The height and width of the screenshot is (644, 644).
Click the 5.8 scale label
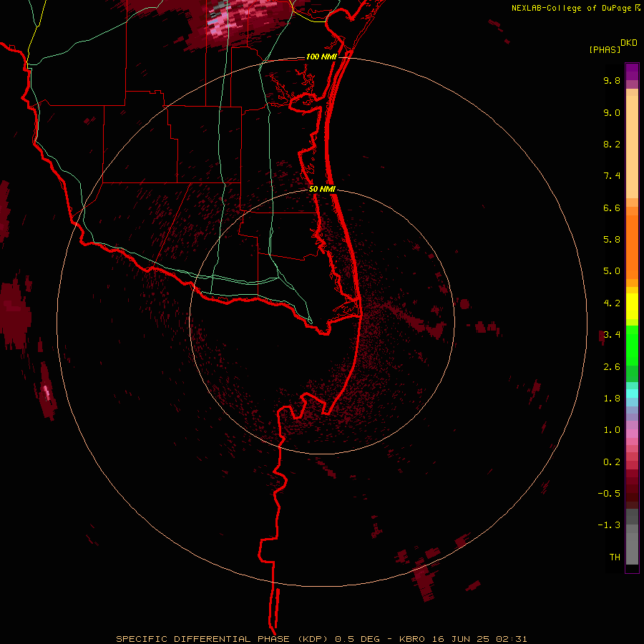[612, 240]
